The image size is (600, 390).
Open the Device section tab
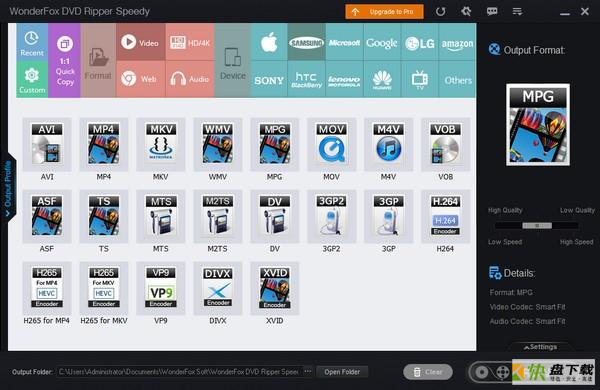[x=233, y=60]
